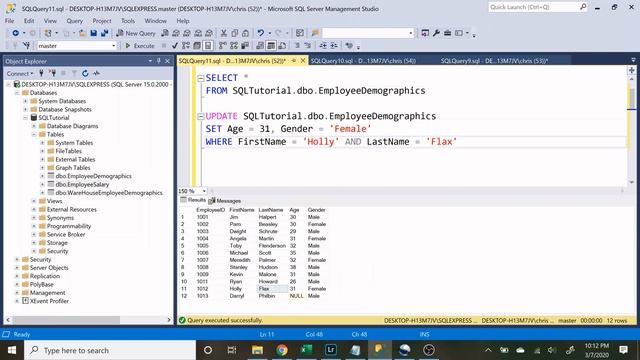Toggle pin on SQLQuery11.sql tab
The height and width of the screenshot is (360, 640).
pos(293,60)
